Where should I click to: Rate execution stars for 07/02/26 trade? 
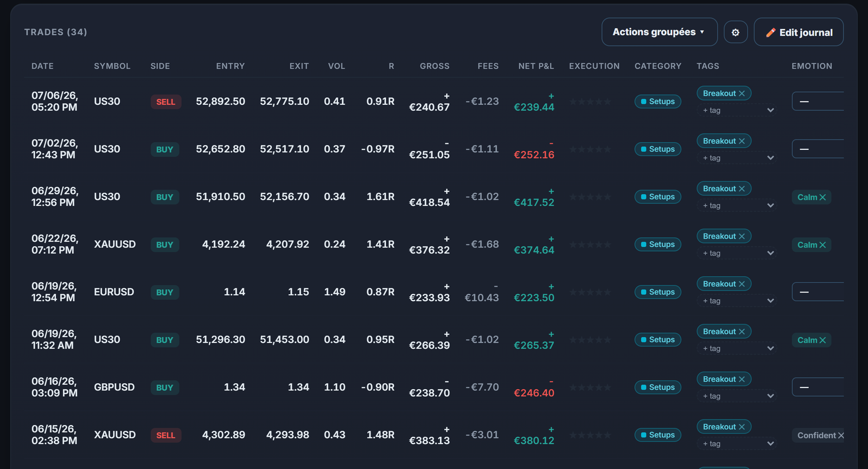click(x=590, y=149)
